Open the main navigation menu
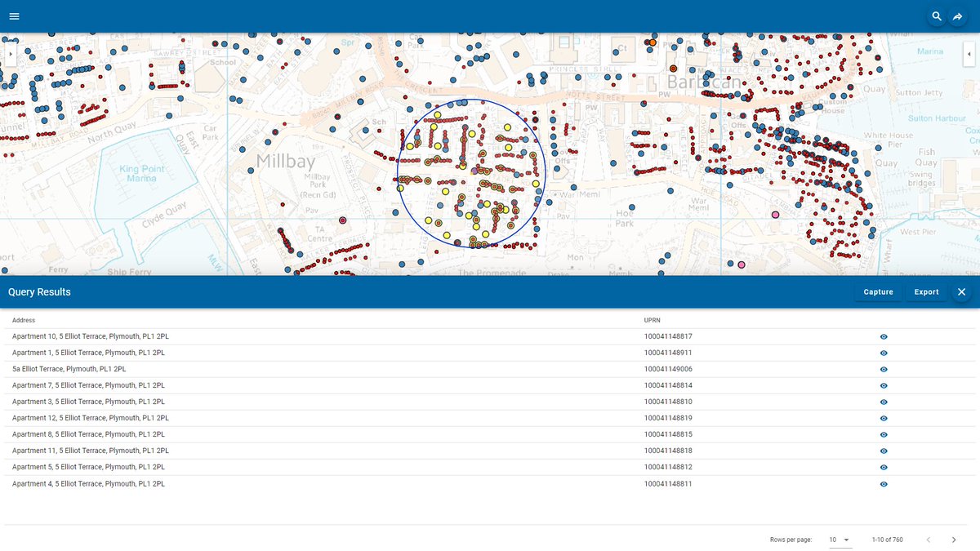Image resolution: width=980 pixels, height=551 pixels. tap(14, 16)
